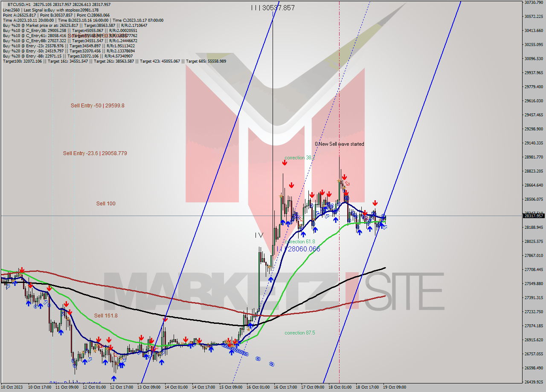Click the 29779.400 price axis label

click(534, 86)
